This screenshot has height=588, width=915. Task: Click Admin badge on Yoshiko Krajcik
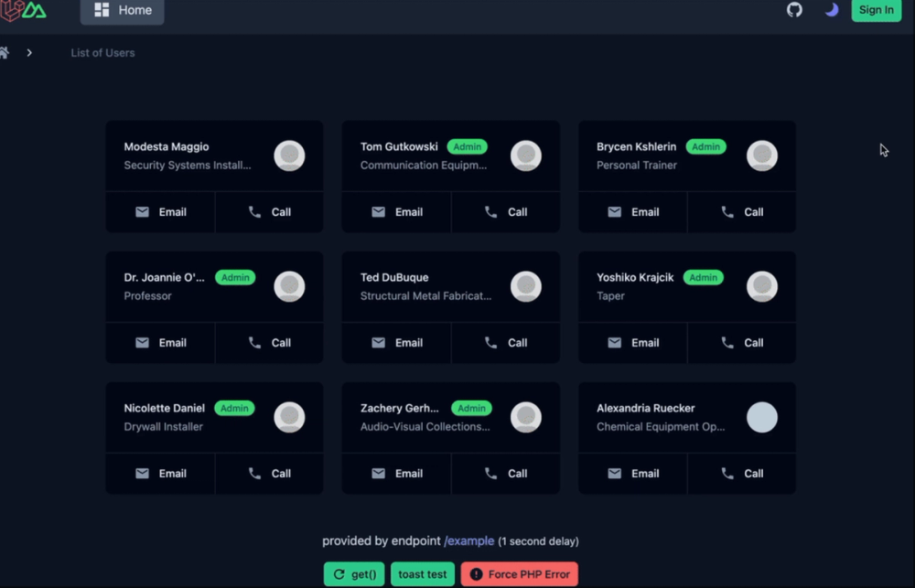(x=703, y=277)
